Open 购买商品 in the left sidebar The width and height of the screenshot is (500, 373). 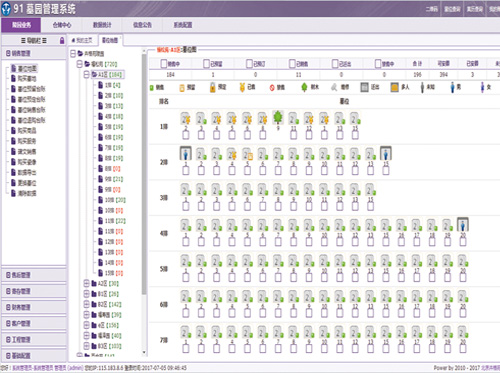pos(27,131)
